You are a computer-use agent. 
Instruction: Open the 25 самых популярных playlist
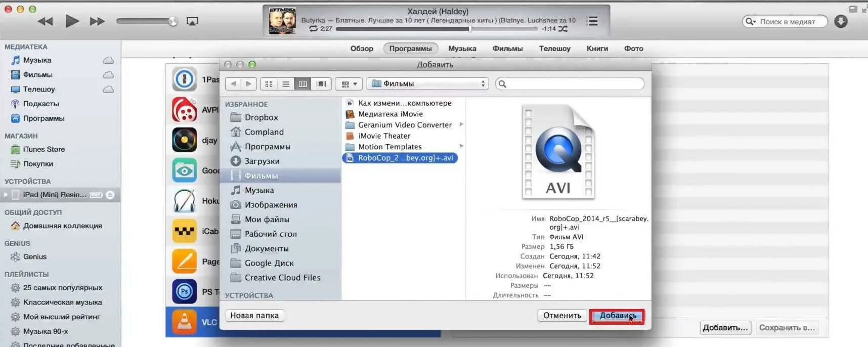pos(63,288)
